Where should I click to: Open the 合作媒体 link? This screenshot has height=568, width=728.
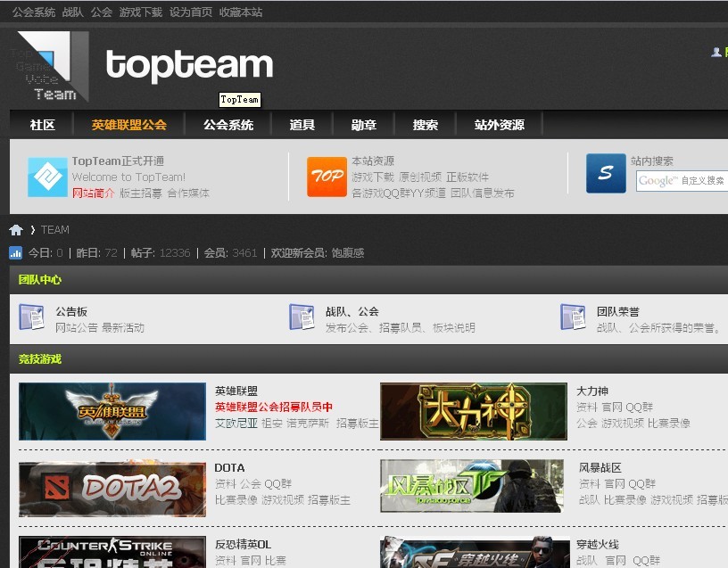[x=188, y=193]
